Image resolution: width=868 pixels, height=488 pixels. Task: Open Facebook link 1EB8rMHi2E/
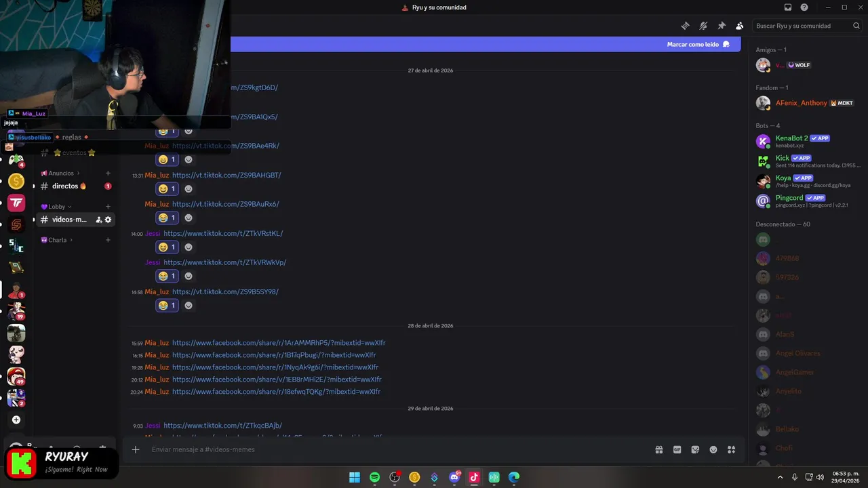point(277,380)
